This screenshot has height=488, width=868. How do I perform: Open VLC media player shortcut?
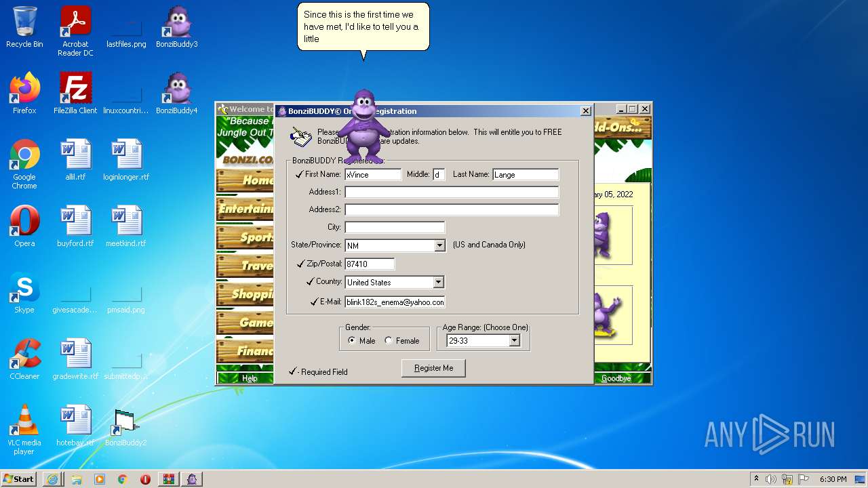24,430
